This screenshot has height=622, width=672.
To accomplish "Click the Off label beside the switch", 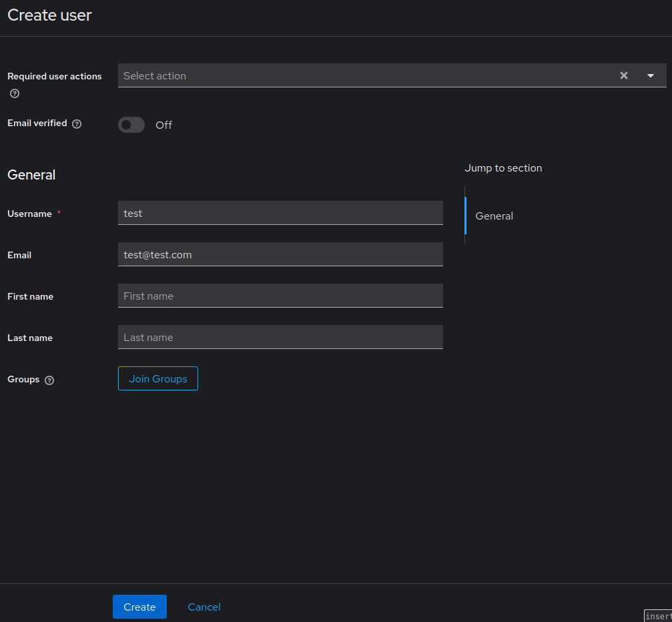I will [163, 125].
